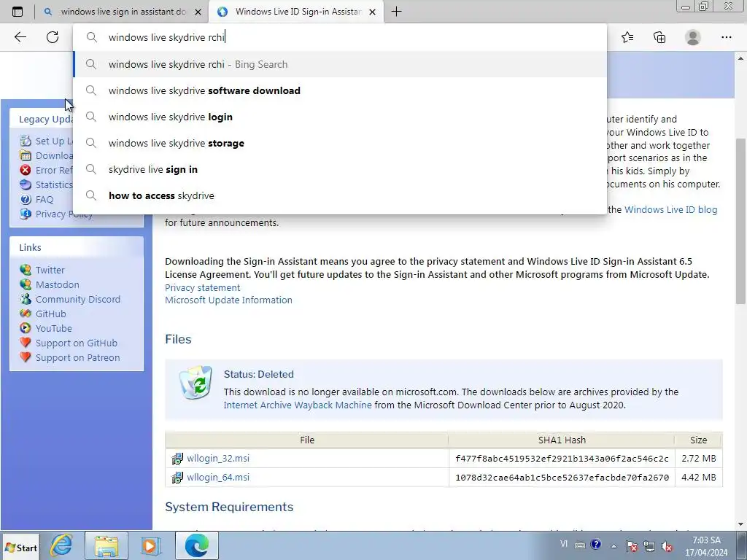Open the Privacy statement link
The width and height of the screenshot is (747, 560).
click(203, 287)
